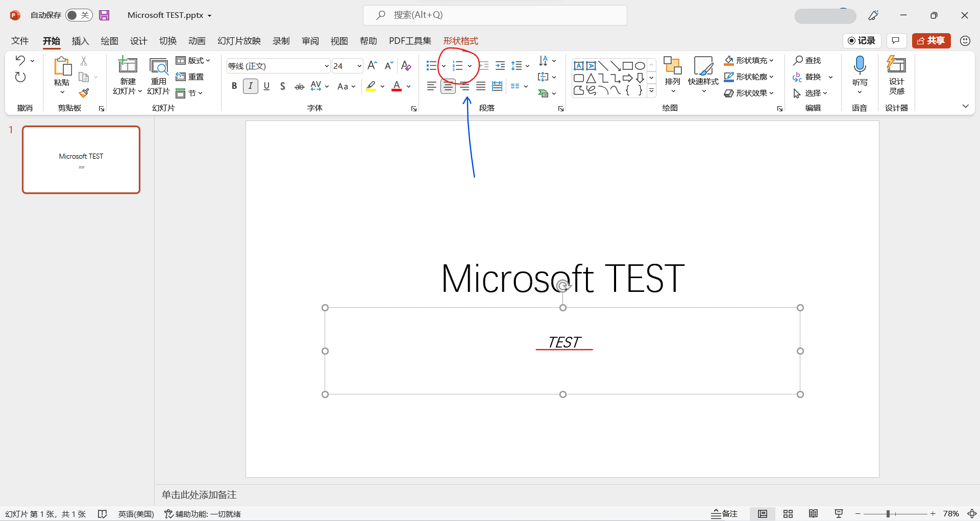Click Quick Styles button

click(x=703, y=75)
